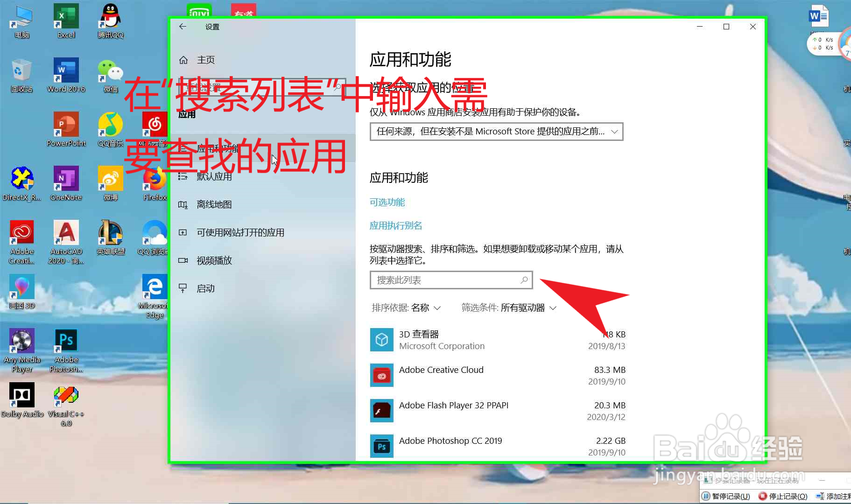
Task: Open the 可选功能 link
Action: click(387, 202)
